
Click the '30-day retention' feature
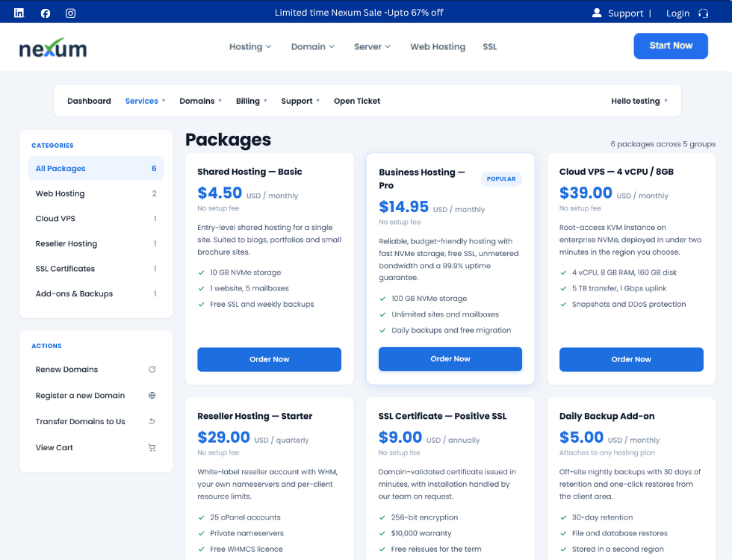click(602, 517)
